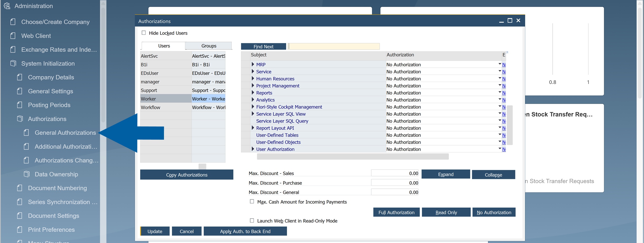Image resolution: width=644 pixels, height=243 pixels.
Task: Click the folder icon beside Data Ownership
Action: point(26,174)
